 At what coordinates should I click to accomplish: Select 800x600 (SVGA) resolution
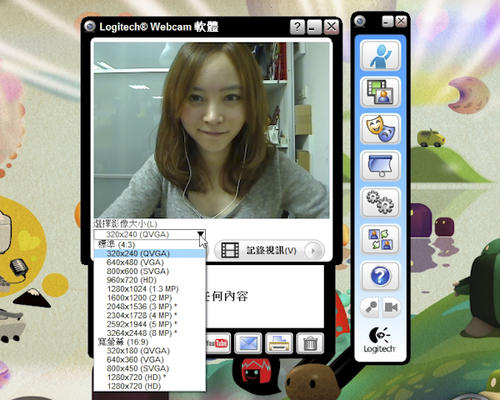150,271
